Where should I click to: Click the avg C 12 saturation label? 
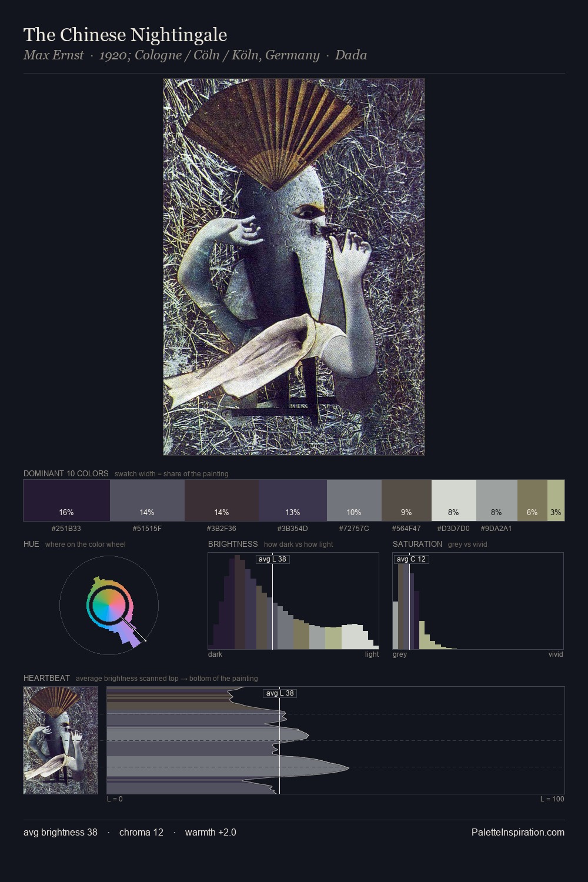pos(411,559)
